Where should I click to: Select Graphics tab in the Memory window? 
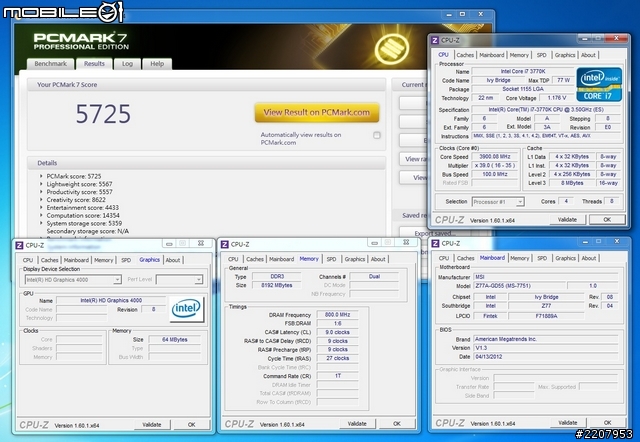(355, 259)
